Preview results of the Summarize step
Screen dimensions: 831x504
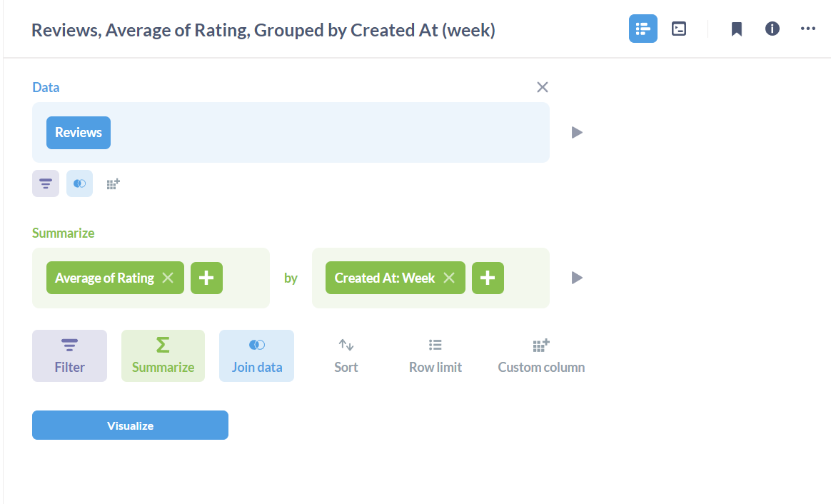[x=576, y=278]
